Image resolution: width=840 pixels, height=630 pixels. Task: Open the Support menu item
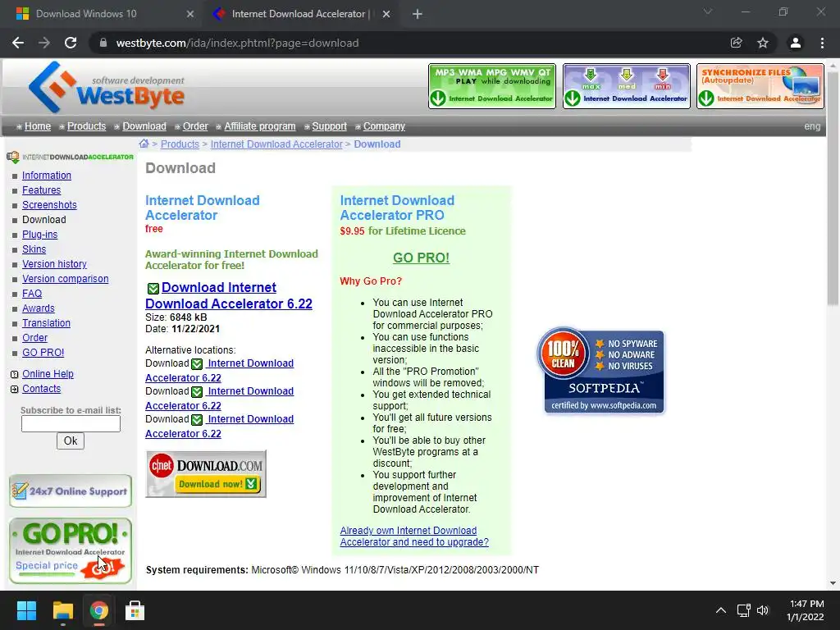(x=330, y=126)
